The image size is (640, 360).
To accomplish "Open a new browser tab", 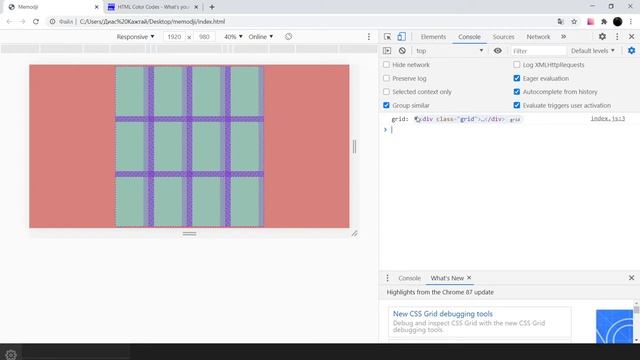I will coord(212,7).
